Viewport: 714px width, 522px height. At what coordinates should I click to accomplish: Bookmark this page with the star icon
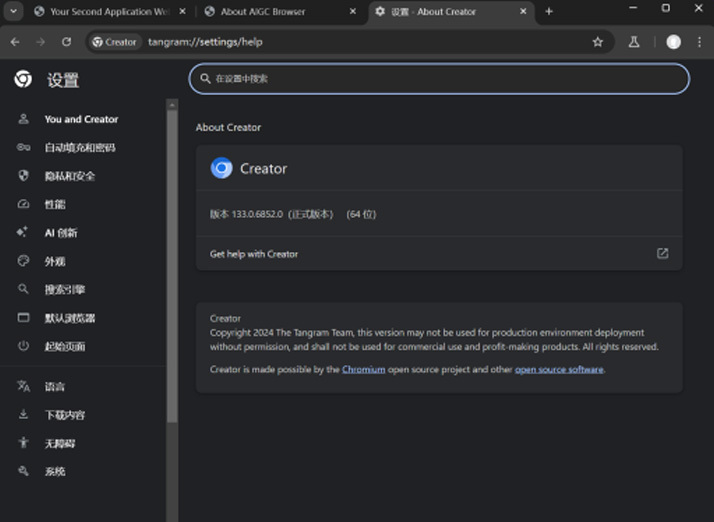pyautogui.click(x=597, y=42)
